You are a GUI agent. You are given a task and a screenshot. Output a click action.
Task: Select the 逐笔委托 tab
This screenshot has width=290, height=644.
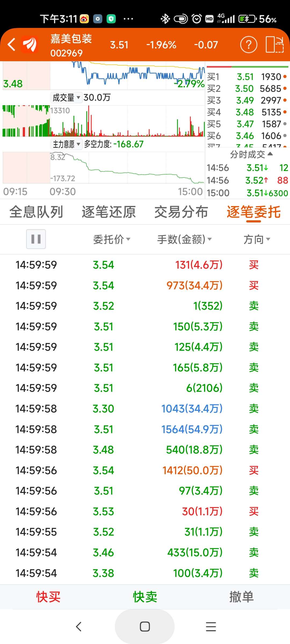(254, 212)
